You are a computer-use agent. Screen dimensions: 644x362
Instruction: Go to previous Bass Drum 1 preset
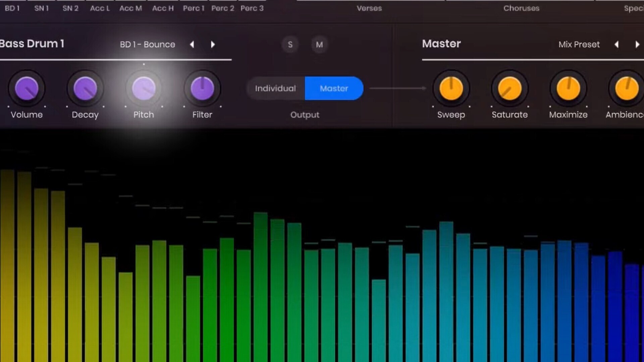pos(192,45)
